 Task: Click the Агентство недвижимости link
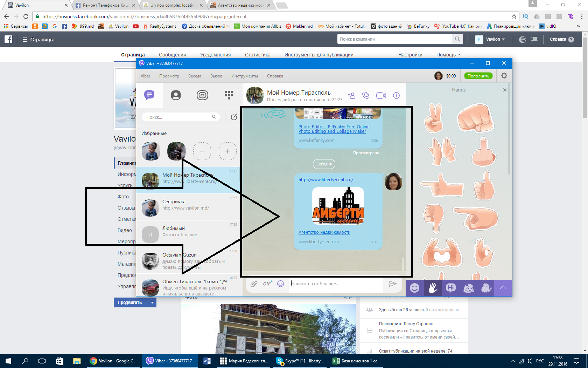pos(324,232)
